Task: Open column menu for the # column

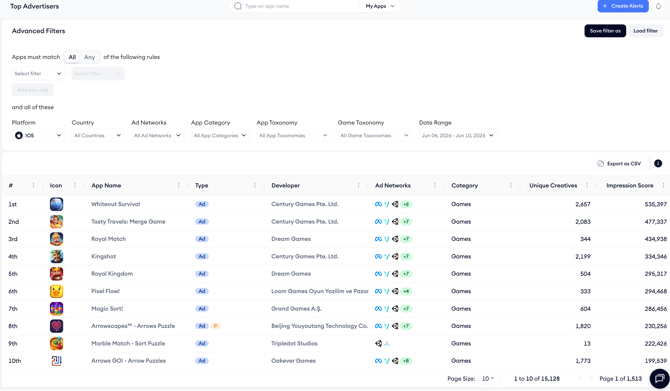Action: tap(33, 185)
